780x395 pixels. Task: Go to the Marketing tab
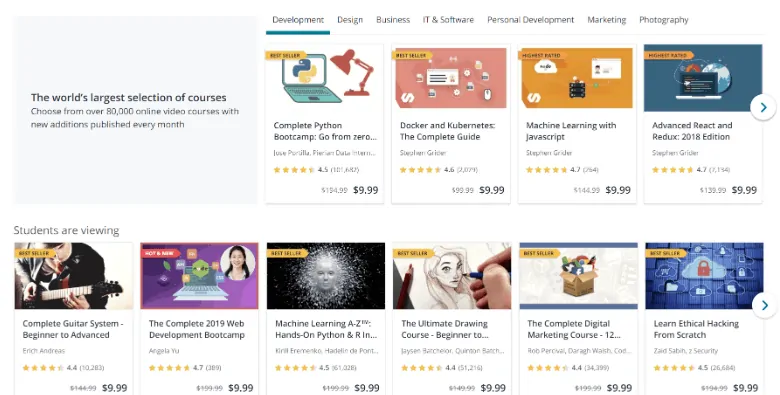[606, 20]
